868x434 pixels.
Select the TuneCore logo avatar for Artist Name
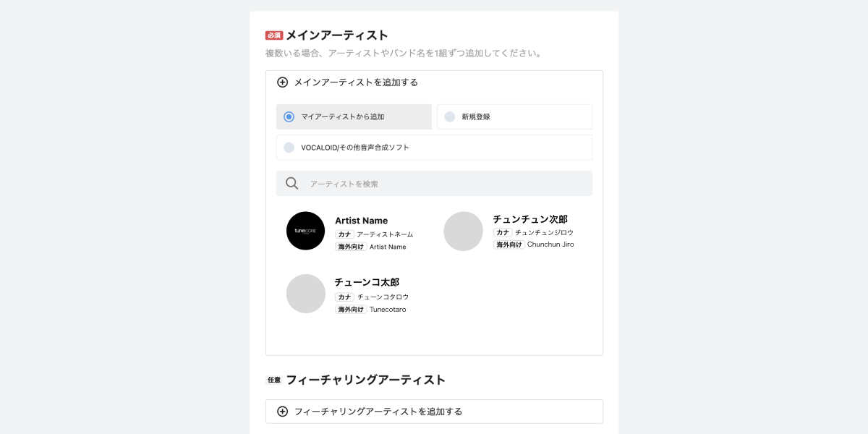[x=305, y=231]
